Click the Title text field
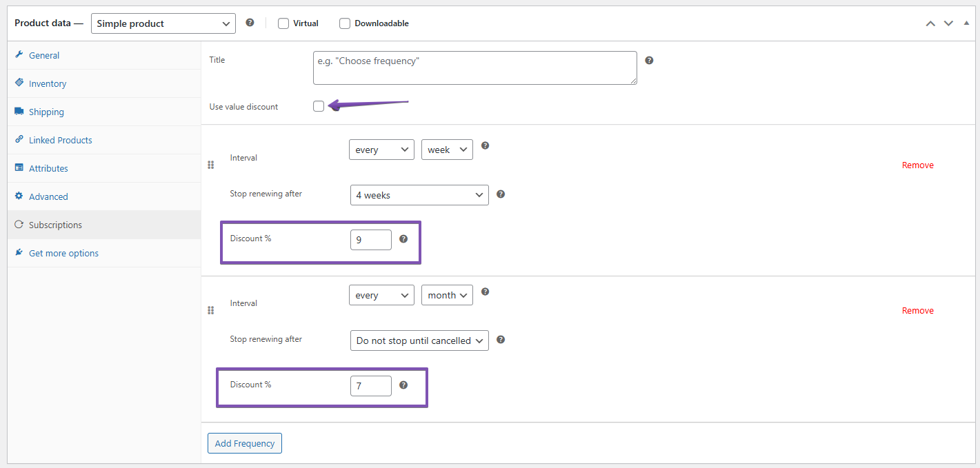 click(474, 68)
